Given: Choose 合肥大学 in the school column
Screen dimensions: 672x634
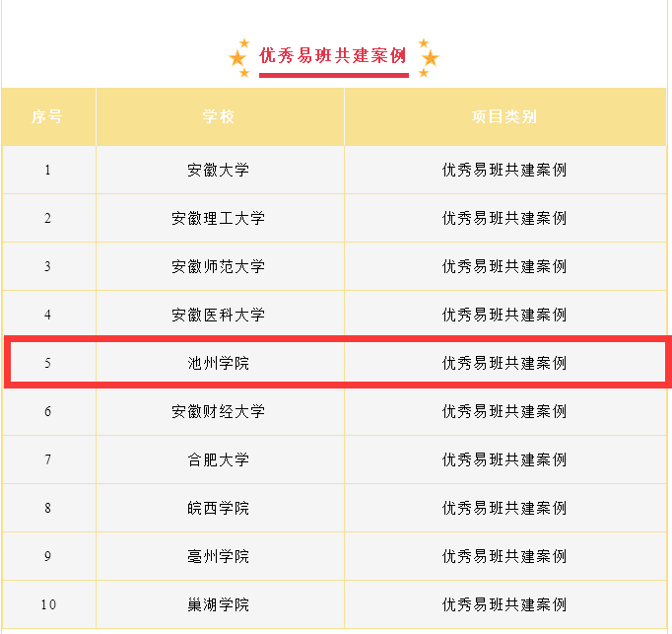Looking at the screenshot, I should [x=219, y=459].
